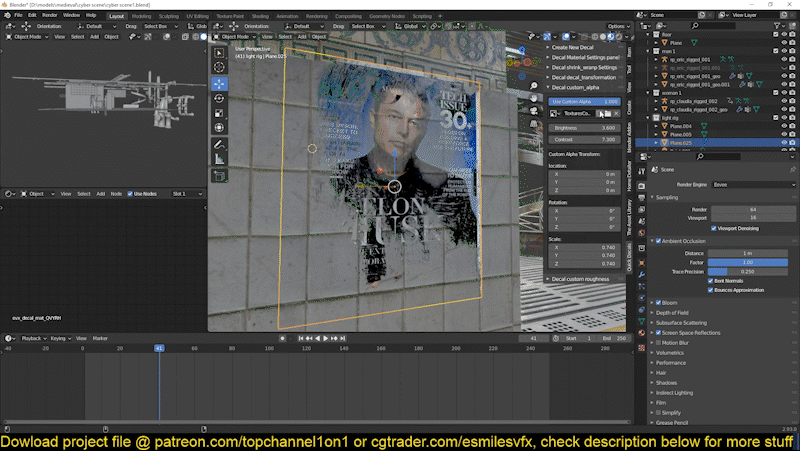Expand Decal custom roughness panel

click(x=585, y=279)
